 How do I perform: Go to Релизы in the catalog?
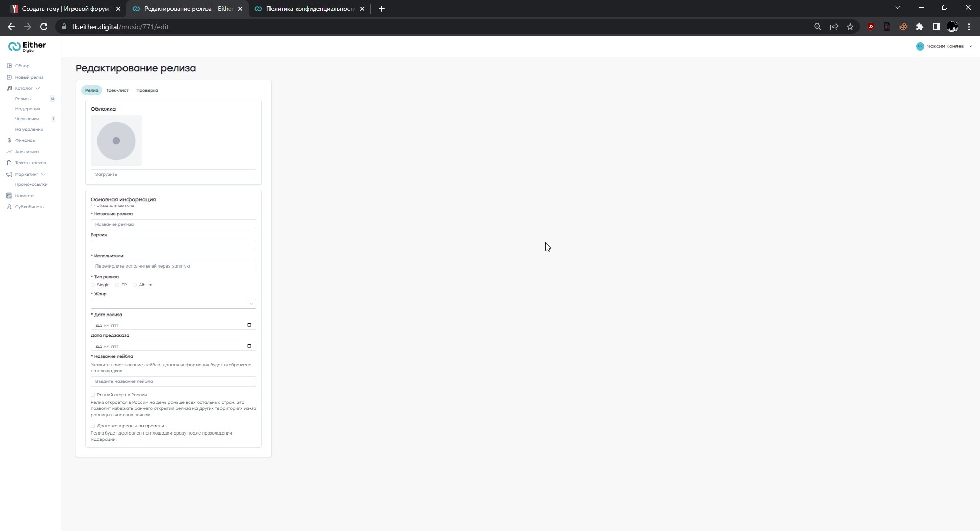[x=23, y=99]
